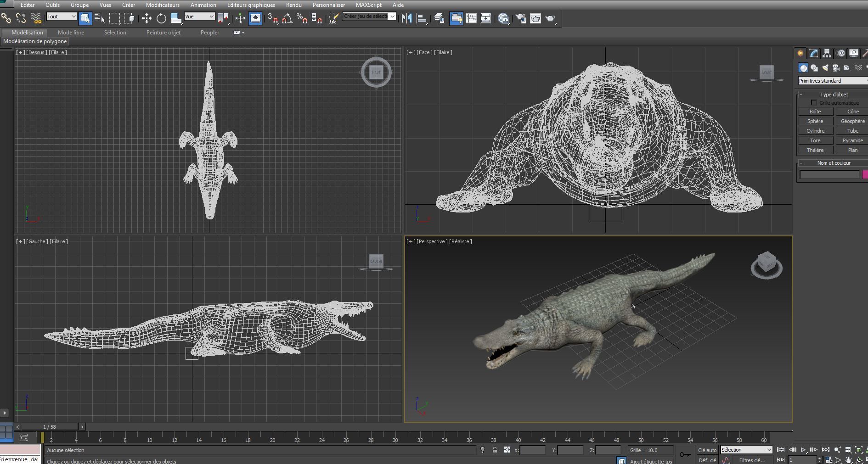
Task: Activate the Bind to Space Warp tool
Action: coord(36,18)
